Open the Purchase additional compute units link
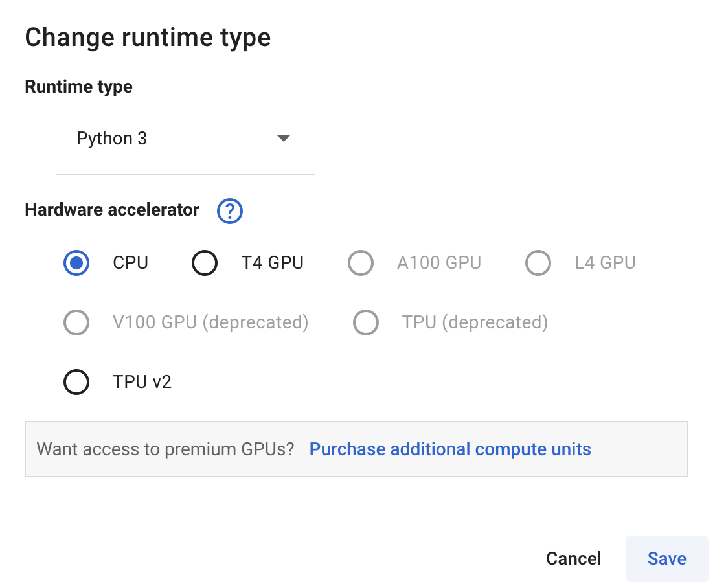Screen dimensions: 715x588 [x=450, y=449]
